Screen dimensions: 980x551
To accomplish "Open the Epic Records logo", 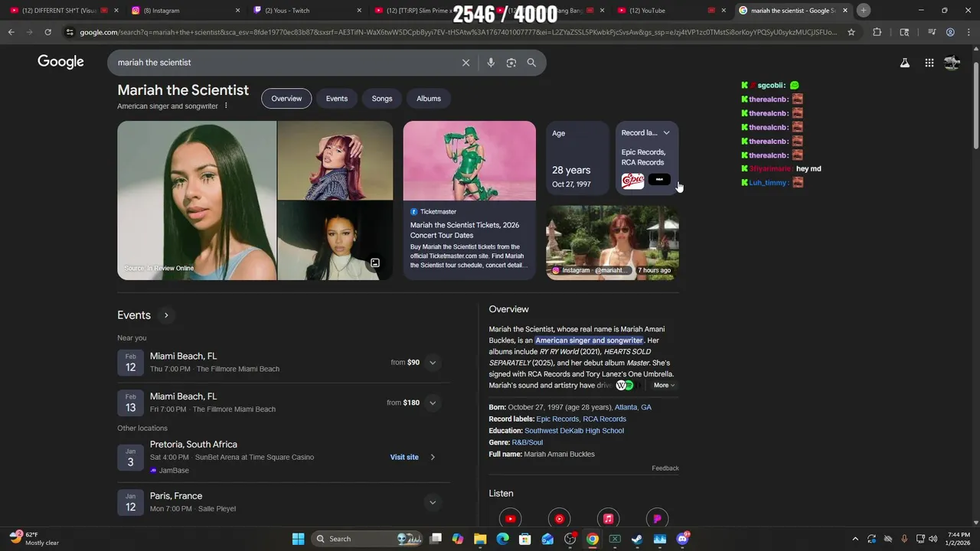I will pyautogui.click(x=632, y=181).
